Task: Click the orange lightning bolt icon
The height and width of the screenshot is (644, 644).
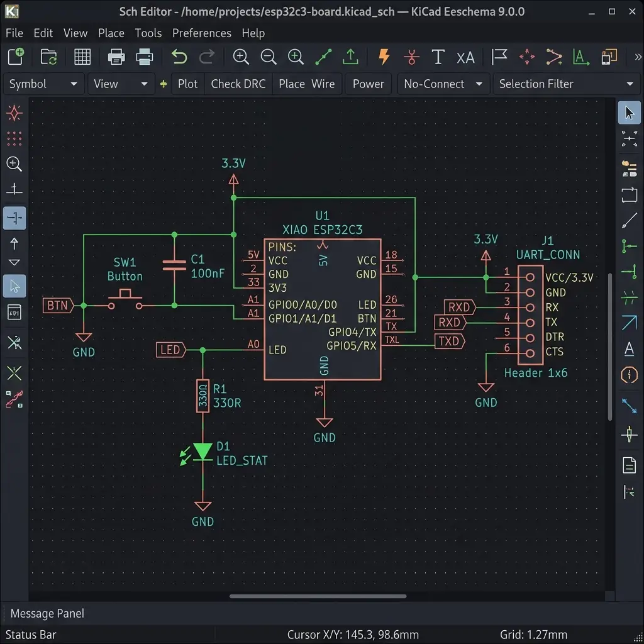Action: point(384,57)
